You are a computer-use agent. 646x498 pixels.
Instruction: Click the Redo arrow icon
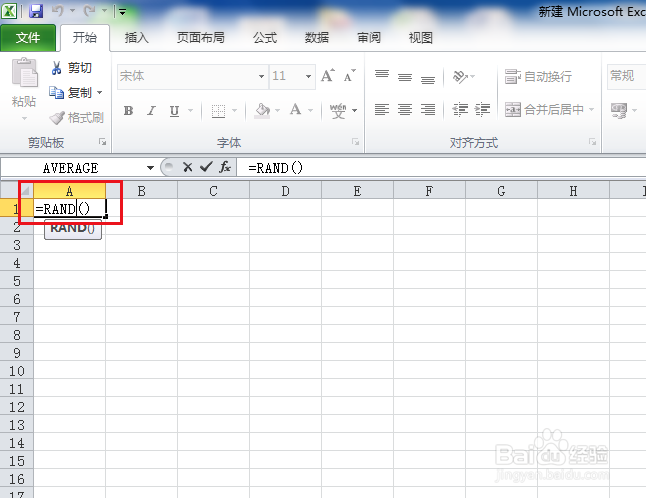coord(89,11)
